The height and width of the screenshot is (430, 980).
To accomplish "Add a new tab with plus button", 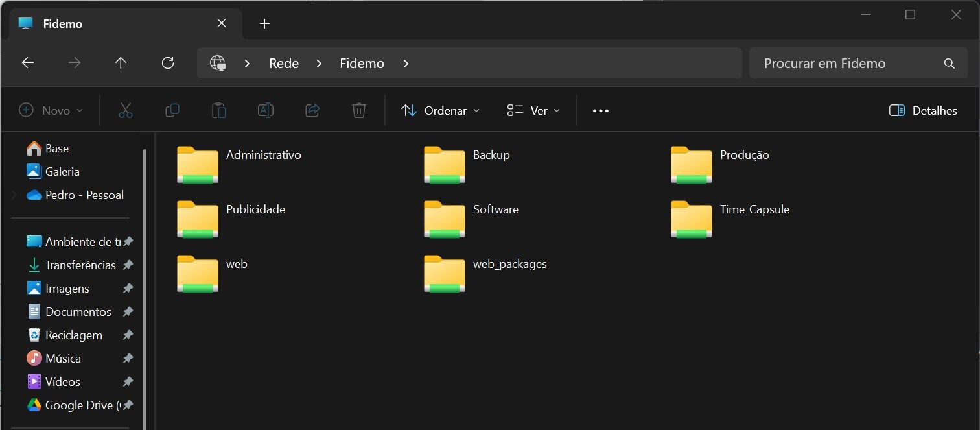I will [264, 24].
